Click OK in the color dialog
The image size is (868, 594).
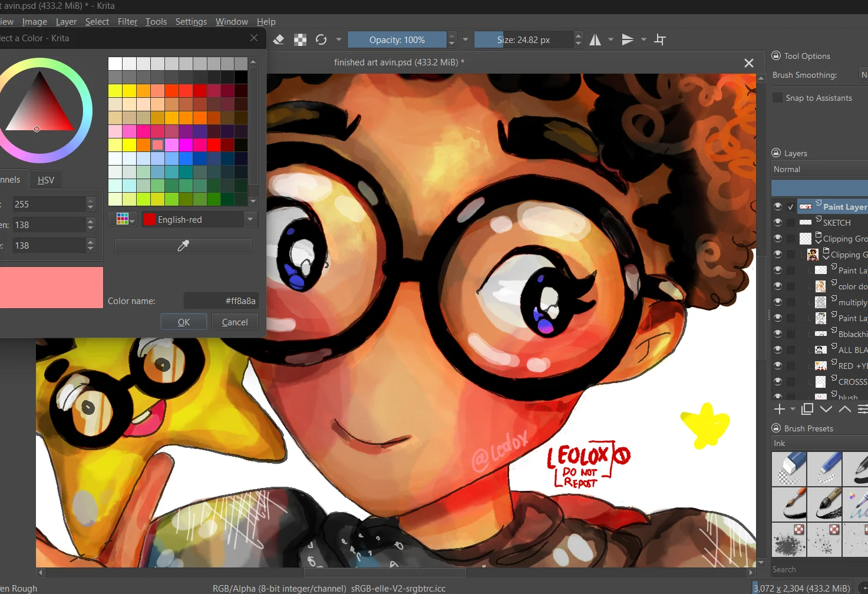coord(184,322)
